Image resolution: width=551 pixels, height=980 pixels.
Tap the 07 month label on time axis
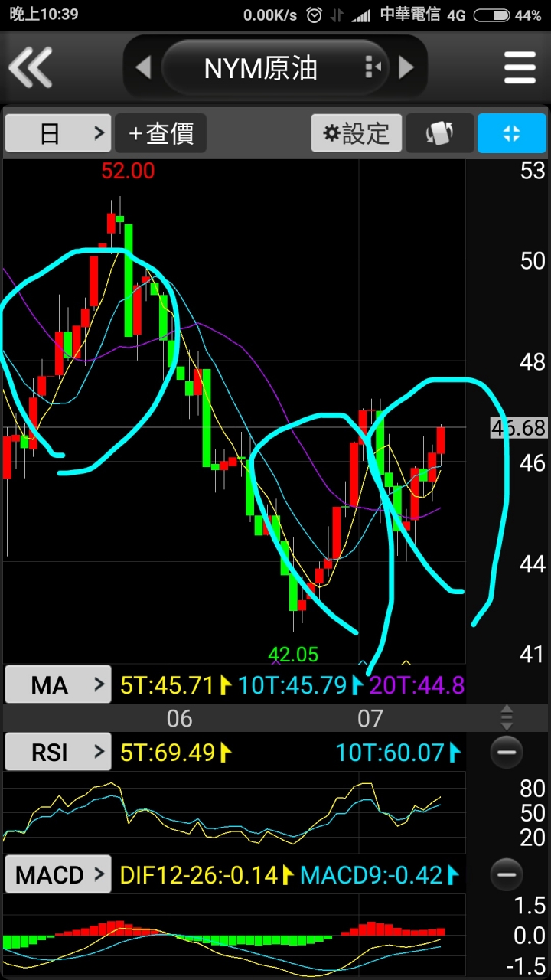click(x=370, y=717)
